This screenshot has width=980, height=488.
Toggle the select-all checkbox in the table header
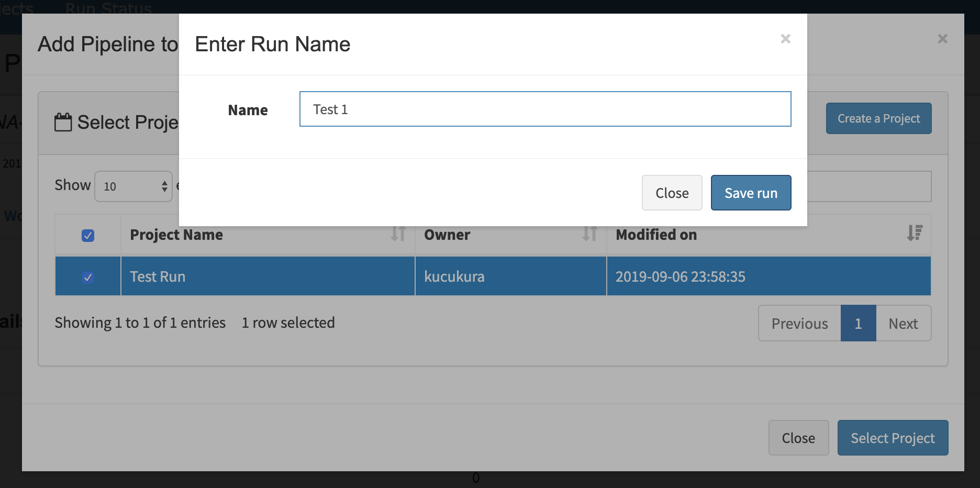click(88, 236)
